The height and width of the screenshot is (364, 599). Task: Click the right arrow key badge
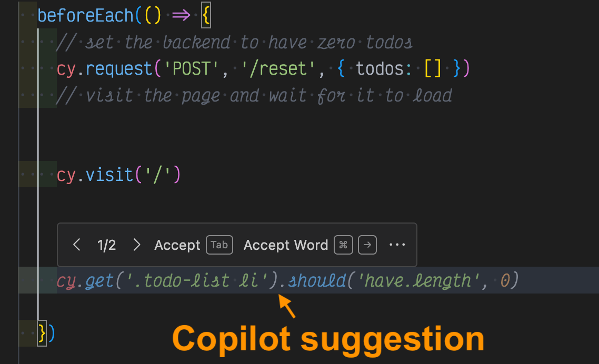pyautogui.click(x=367, y=245)
